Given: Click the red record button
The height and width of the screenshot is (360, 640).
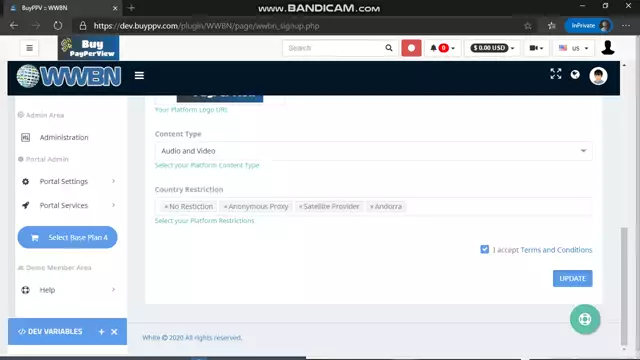Looking at the screenshot, I should pyautogui.click(x=411, y=48).
